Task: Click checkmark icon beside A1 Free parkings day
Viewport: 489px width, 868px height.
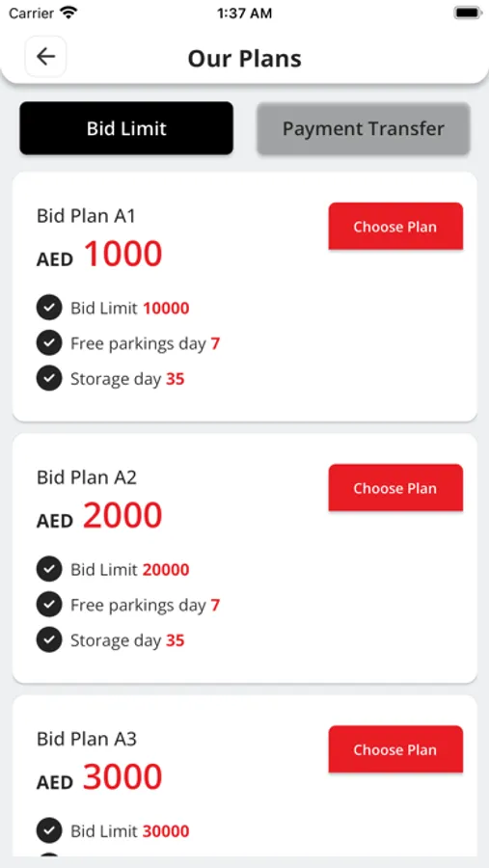Action: [49, 343]
